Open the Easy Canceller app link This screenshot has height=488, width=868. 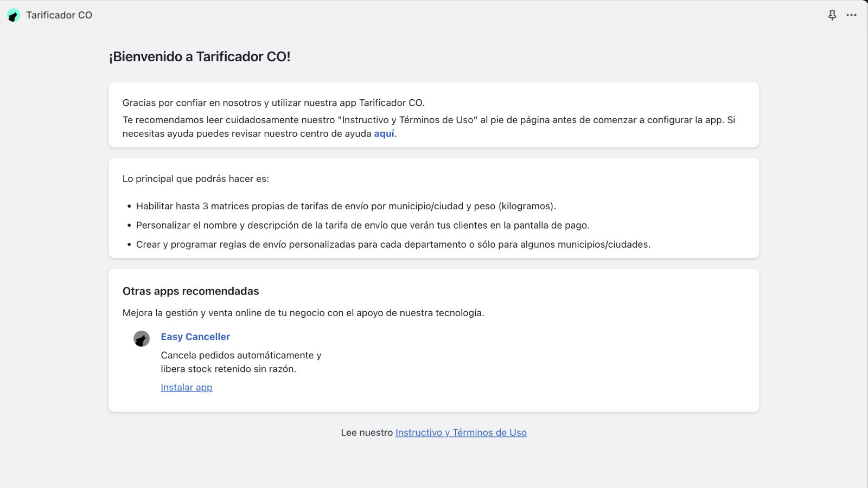(x=195, y=337)
